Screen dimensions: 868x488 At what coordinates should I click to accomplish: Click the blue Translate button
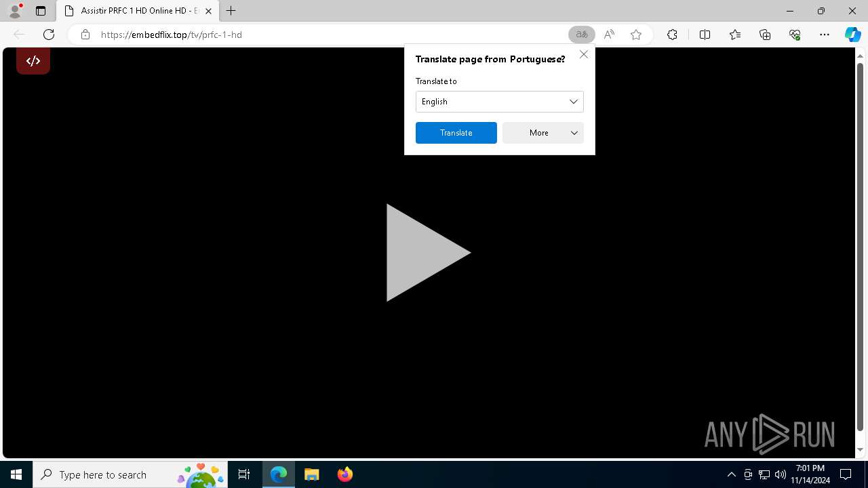(x=456, y=133)
